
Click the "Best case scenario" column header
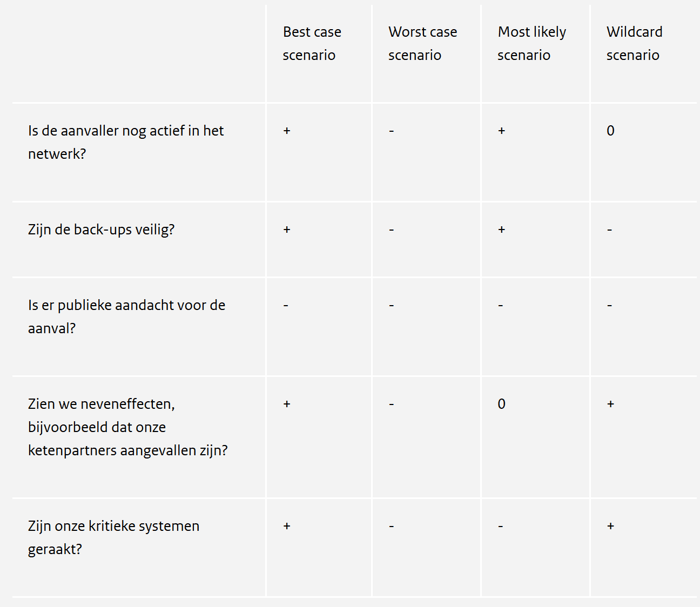click(x=312, y=44)
